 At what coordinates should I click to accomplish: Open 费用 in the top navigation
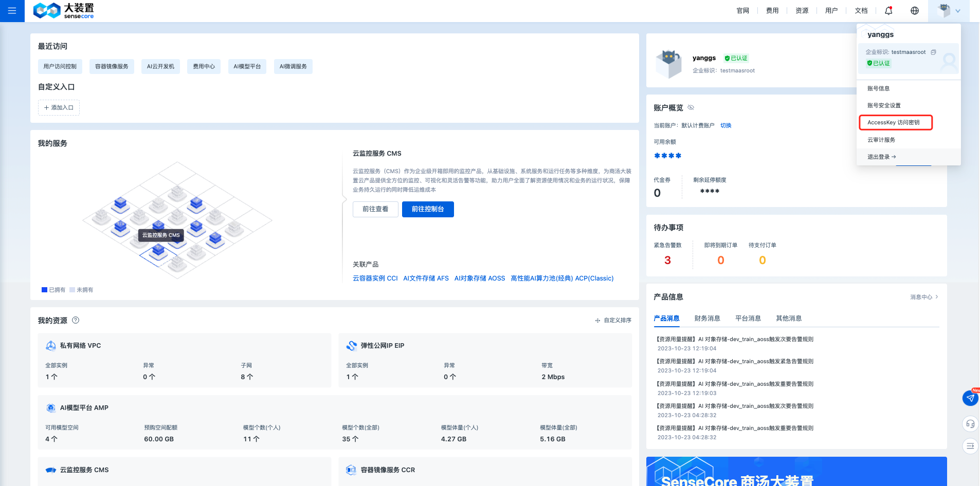click(772, 11)
